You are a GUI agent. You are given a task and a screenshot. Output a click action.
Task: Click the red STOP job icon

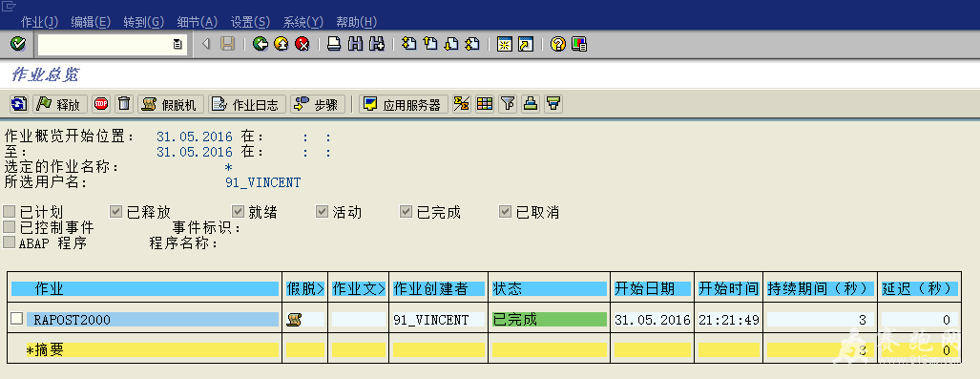(x=101, y=104)
